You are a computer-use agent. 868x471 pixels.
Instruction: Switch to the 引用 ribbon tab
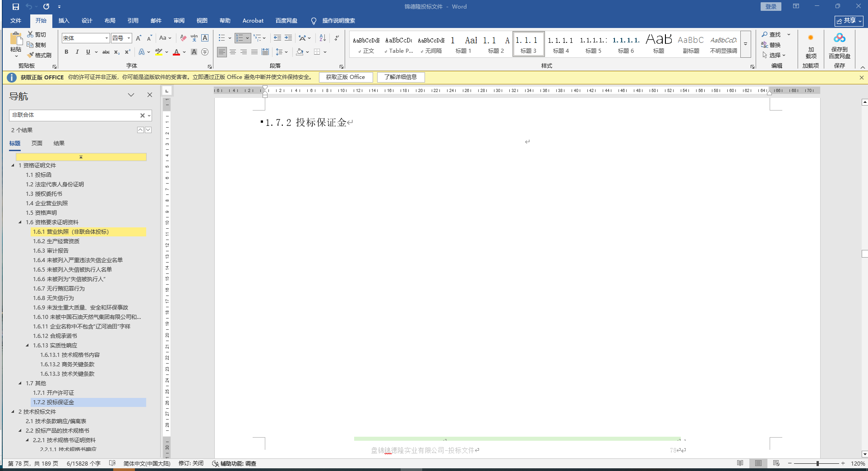point(133,21)
